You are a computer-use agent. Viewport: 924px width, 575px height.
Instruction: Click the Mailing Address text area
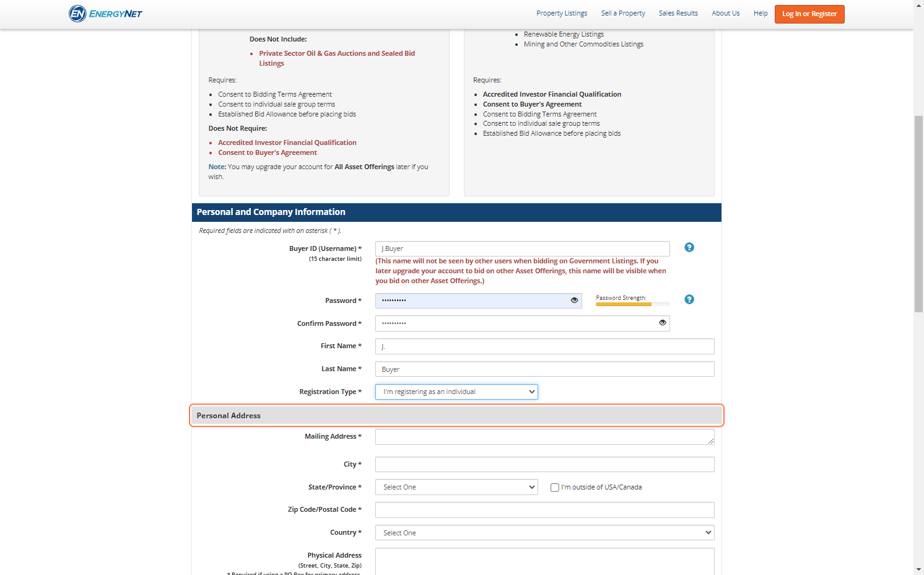point(544,437)
